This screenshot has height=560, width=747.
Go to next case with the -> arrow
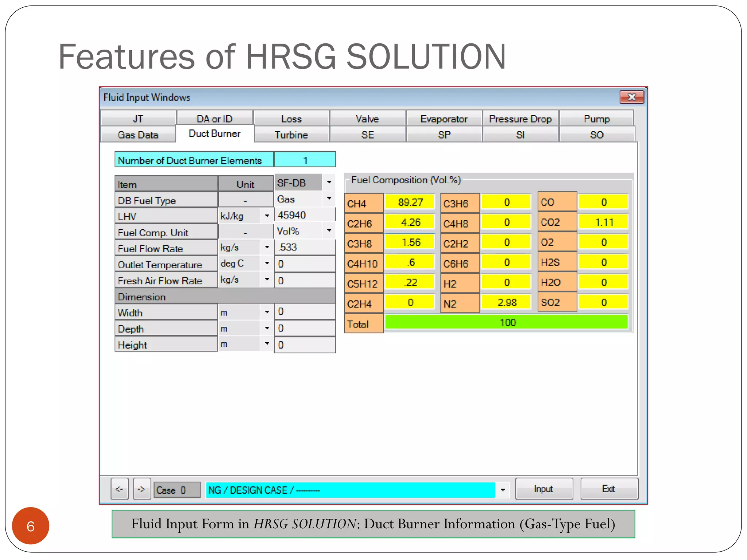tap(142, 489)
